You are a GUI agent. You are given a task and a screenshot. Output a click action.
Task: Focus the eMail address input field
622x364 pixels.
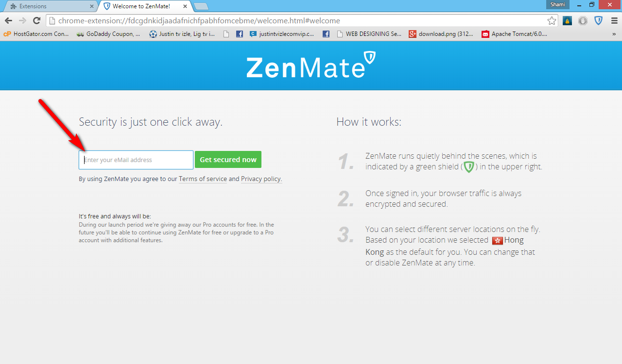coord(136,160)
